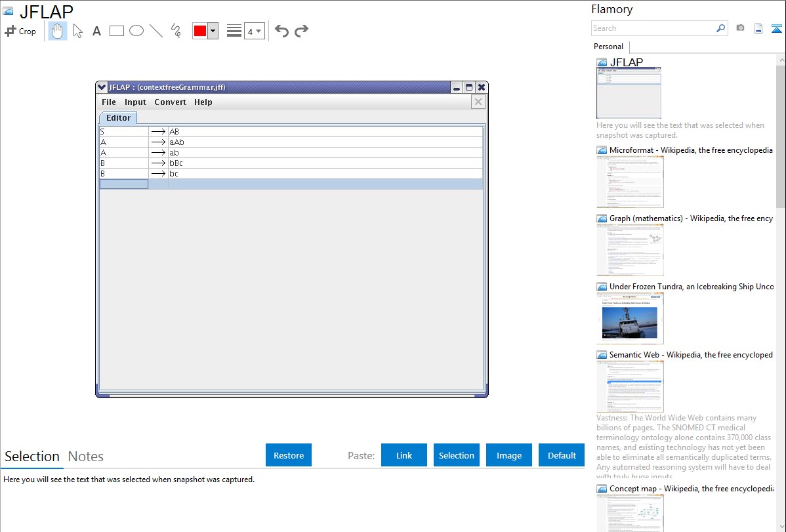The width and height of the screenshot is (786, 532).
Task: Click the blue upload icon in Flamory
Action: [776, 28]
